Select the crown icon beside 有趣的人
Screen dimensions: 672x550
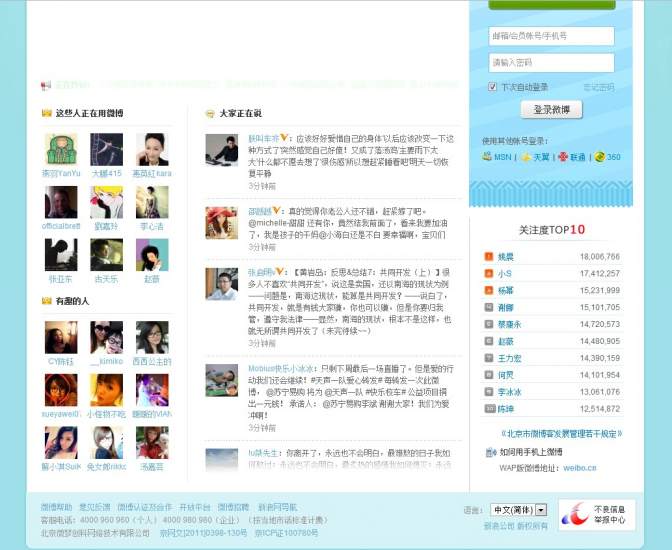click(x=46, y=301)
